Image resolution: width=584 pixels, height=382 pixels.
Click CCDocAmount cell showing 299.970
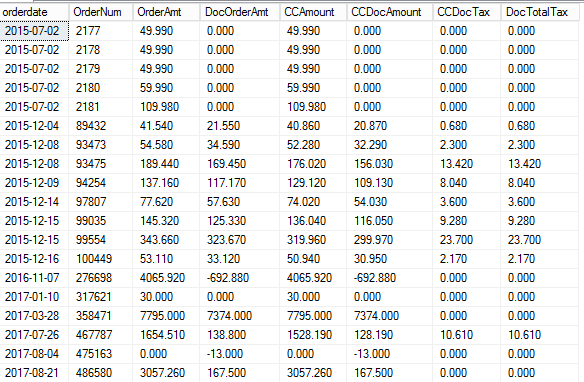pyautogui.click(x=390, y=240)
